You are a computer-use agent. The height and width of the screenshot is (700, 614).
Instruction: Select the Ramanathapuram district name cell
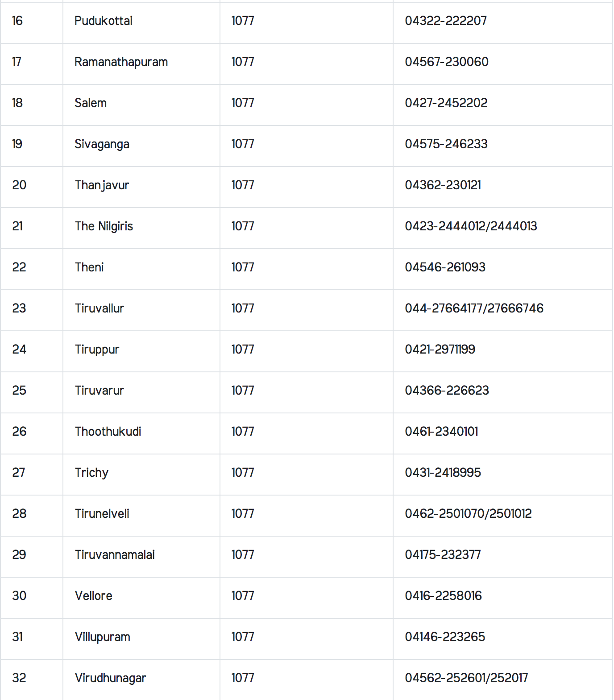121,62
